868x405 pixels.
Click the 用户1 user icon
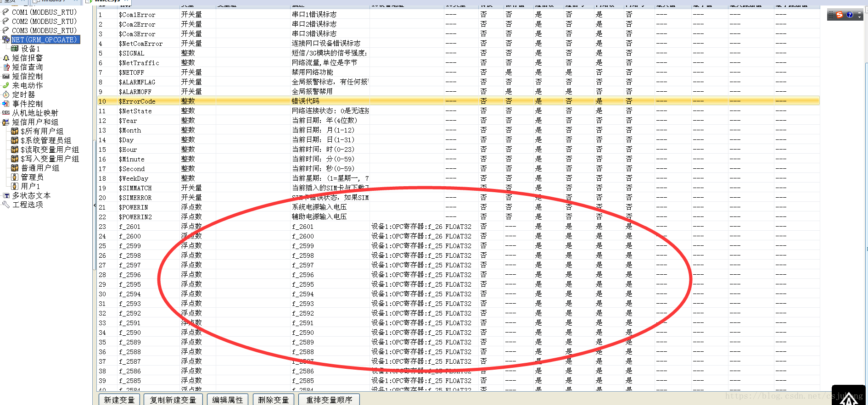pos(15,186)
